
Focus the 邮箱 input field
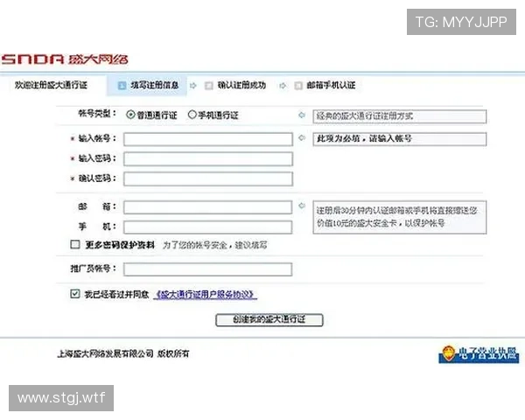(207, 207)
